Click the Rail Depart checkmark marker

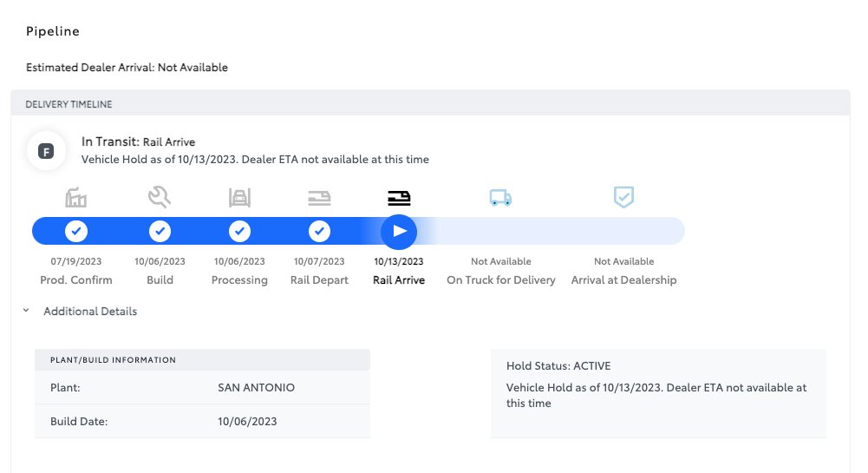point(319,231)
